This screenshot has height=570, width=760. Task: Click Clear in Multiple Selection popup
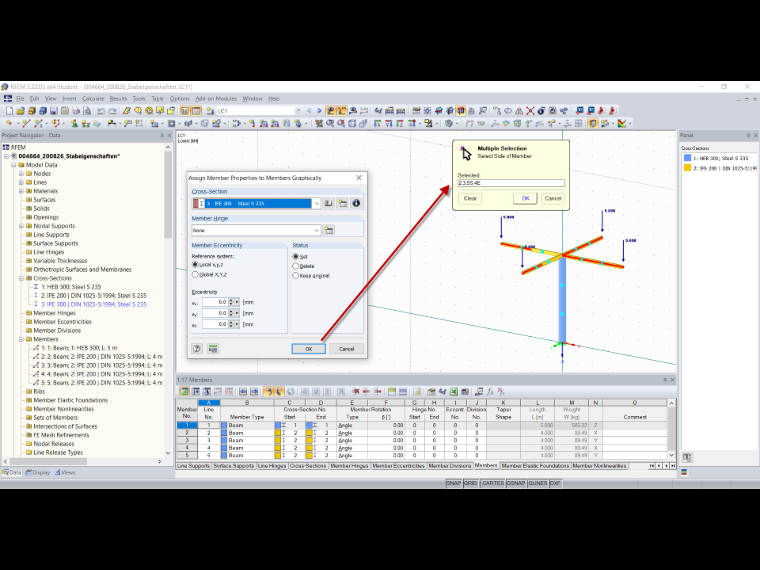(470, 198)
